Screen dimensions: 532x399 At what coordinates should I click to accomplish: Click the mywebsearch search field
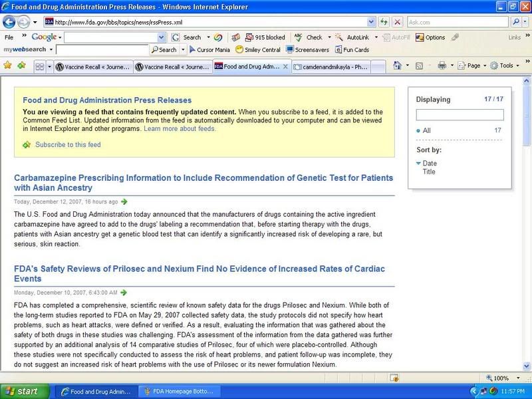pyautogui.click(x=102, y=49)
